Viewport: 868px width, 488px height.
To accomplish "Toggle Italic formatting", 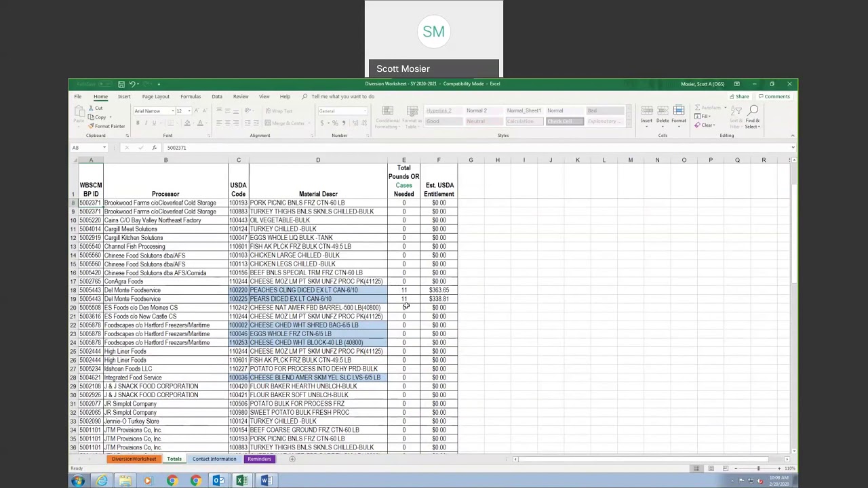I will [x=146, y=123].
